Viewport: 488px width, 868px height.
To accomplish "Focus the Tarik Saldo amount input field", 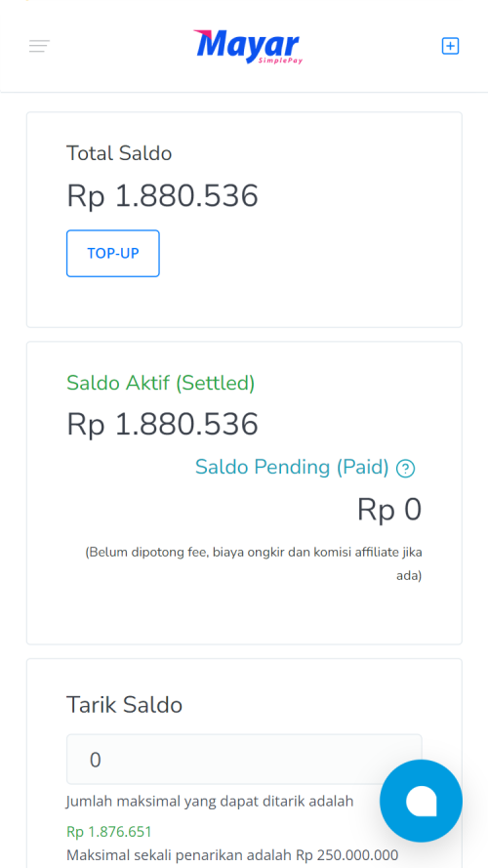I will click(x=244, y=760).
